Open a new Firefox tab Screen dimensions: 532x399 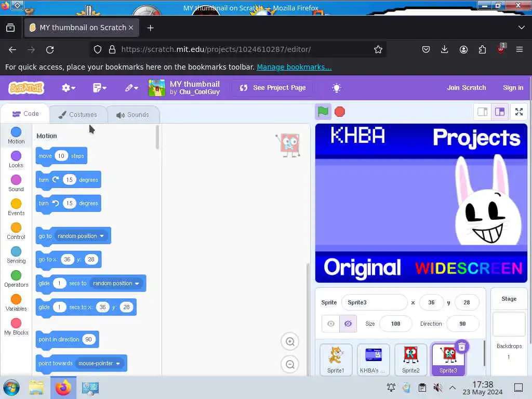click(150, 28)
